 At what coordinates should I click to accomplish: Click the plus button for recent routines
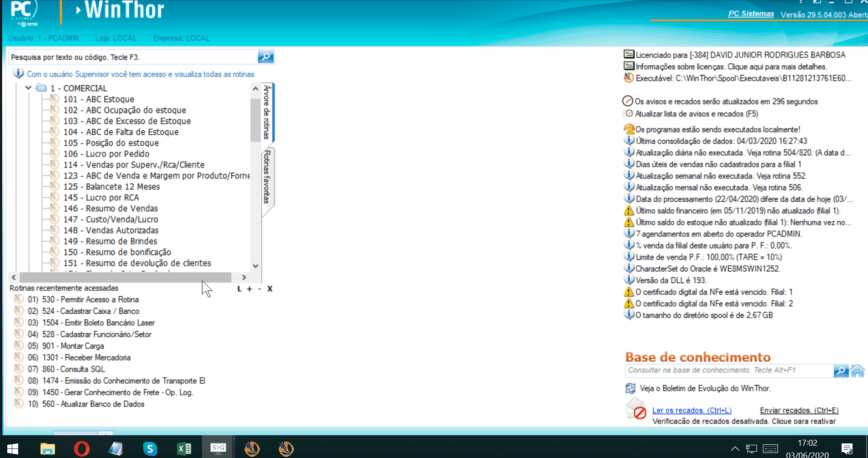click(249, 289)
